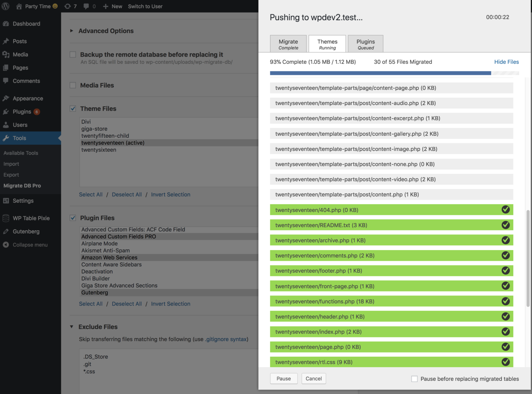This screenshot has height=394, width=532.
Task: Click the Comments sidebar icon
Action: coord(6,81)
